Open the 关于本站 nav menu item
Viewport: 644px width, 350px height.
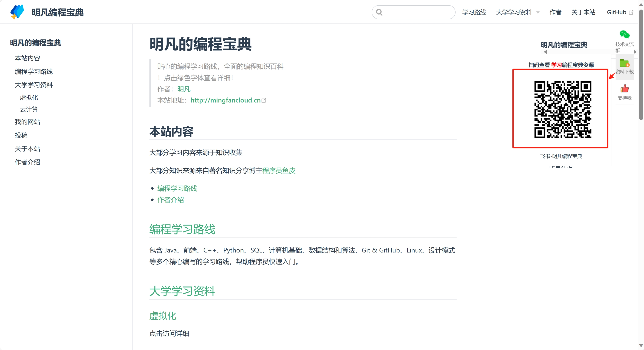pyautogui.click(x=583, y=12)
